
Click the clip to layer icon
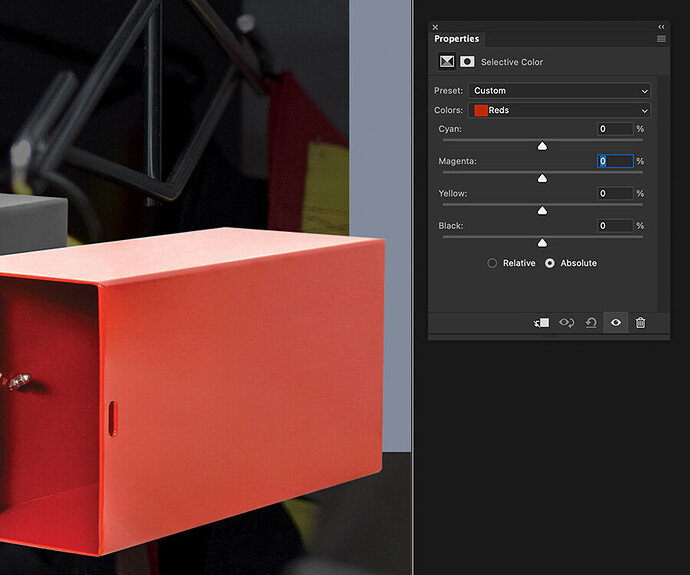[x=542, y=323]
